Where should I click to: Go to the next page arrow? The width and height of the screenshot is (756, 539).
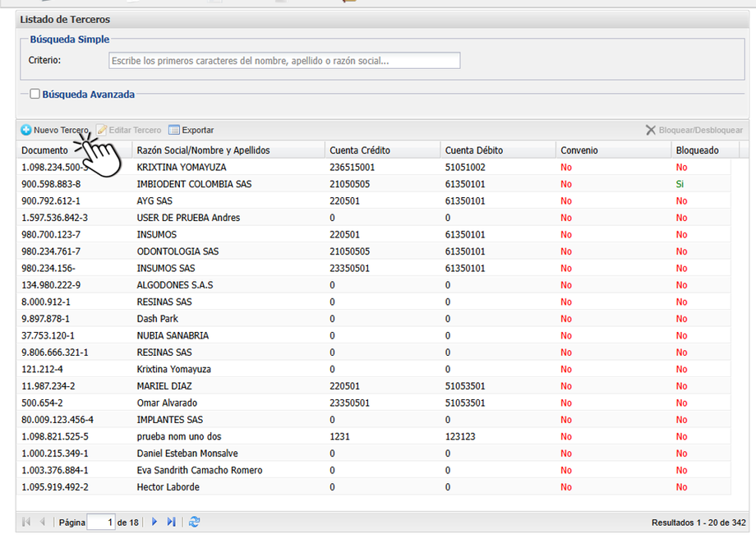pyautogui.click(x=154, y=522)
